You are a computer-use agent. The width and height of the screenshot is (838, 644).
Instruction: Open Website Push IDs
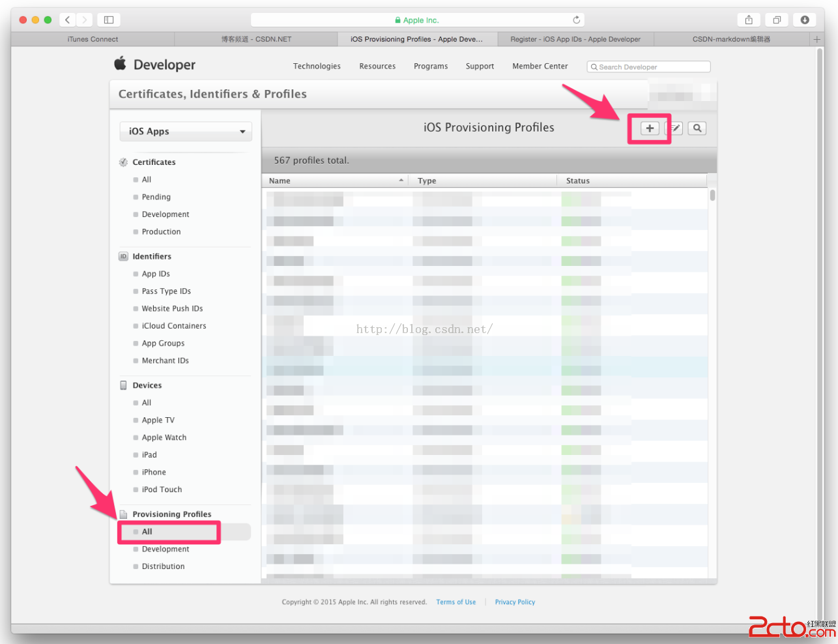coord(172,309)
